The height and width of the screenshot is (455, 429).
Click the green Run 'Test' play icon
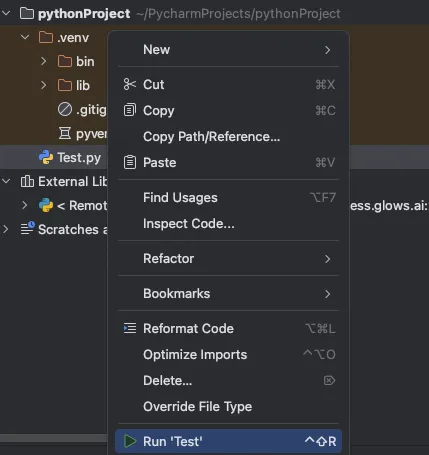click(130, 441)
